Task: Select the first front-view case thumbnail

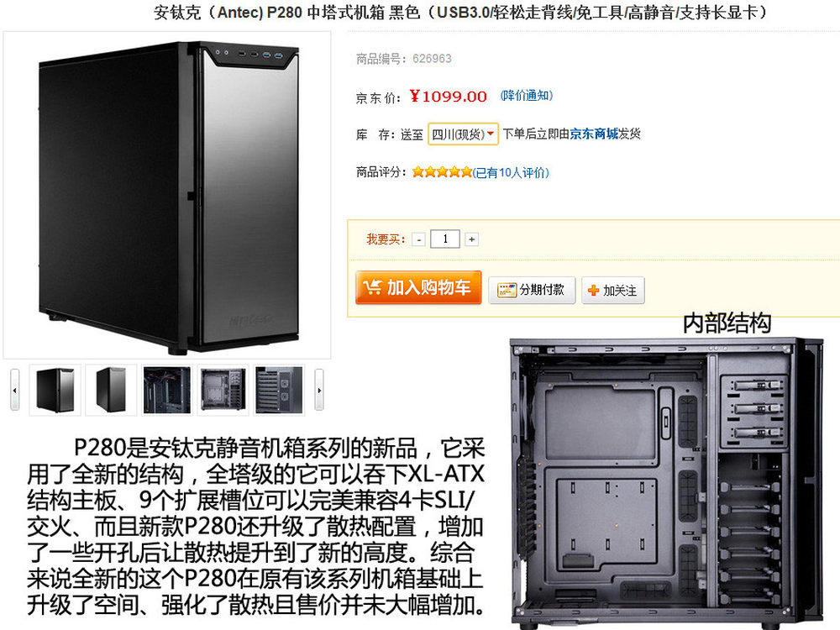Action: pos(55,390)
